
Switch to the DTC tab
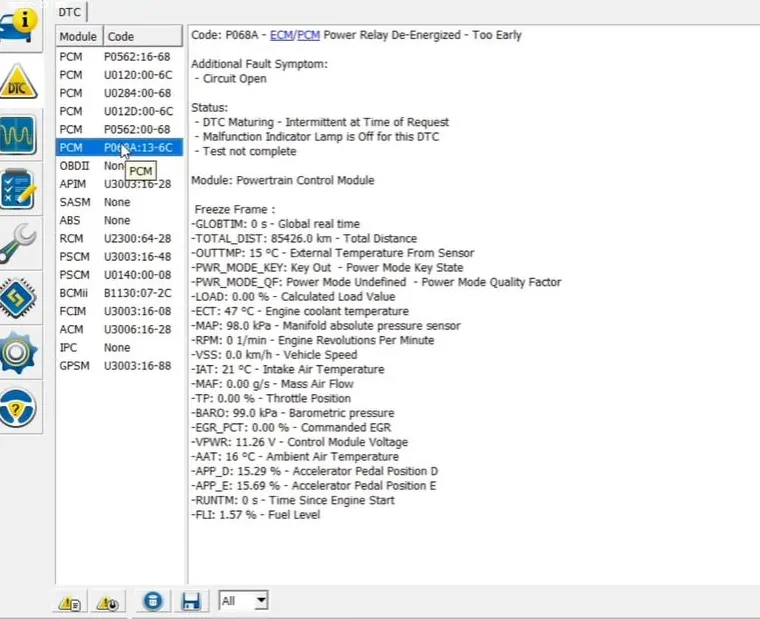tap(70, 12)
